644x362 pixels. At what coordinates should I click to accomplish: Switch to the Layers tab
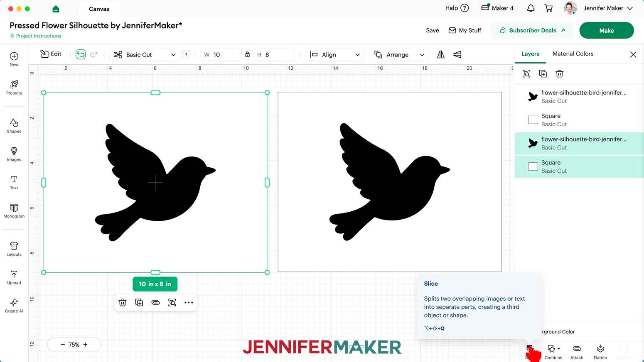(530, 54)
